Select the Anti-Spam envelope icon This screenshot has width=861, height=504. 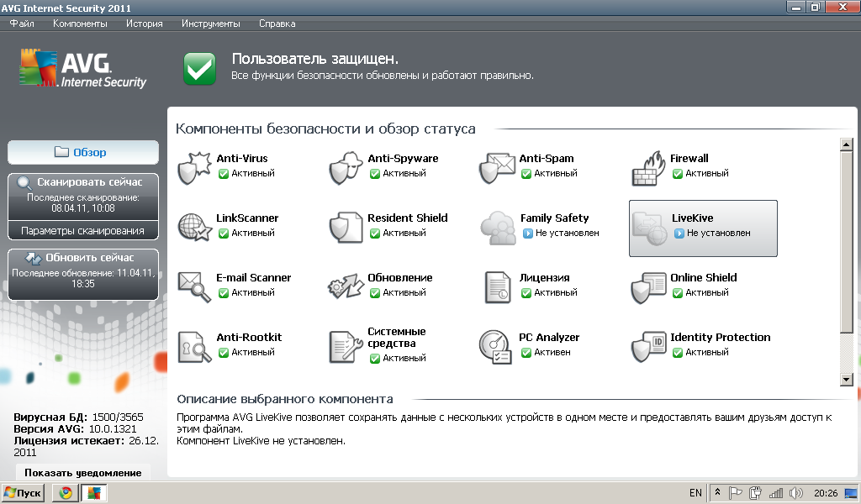point(497,168)
